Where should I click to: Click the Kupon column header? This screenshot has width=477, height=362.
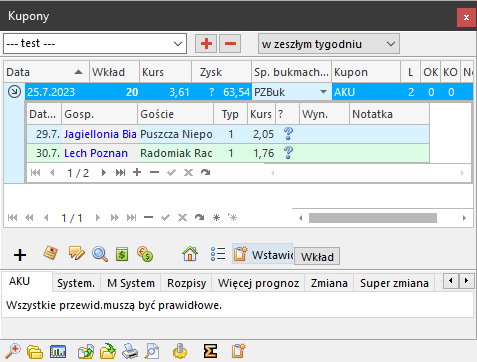(366, 72)
